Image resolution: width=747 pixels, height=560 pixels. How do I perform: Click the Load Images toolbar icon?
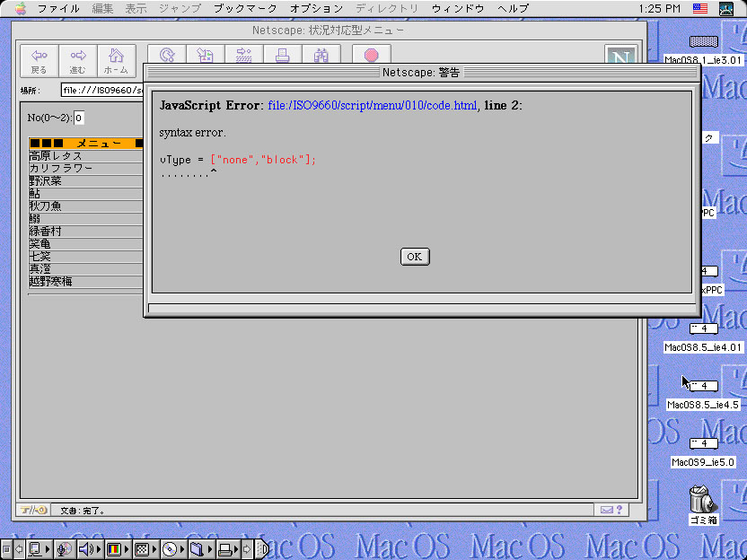206,56
